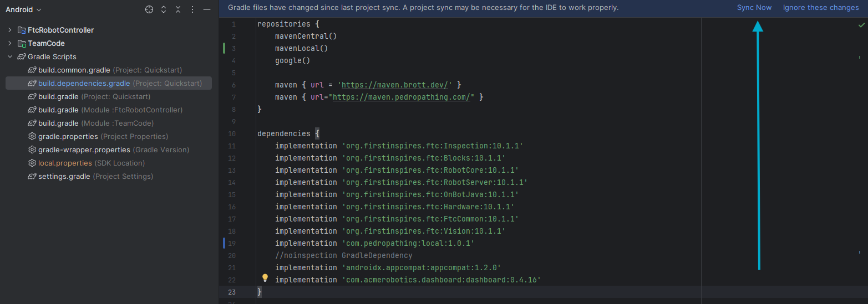This screenshot has width=868, height=304.
Task: Click the green checkmark inspection indicator
Action: click(860, 25)
